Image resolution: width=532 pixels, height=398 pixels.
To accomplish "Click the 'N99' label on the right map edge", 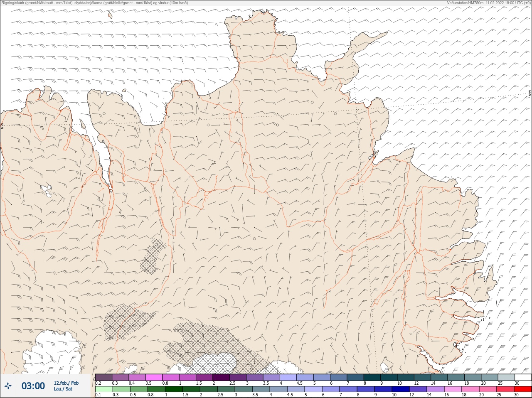I will pos(530,94).
